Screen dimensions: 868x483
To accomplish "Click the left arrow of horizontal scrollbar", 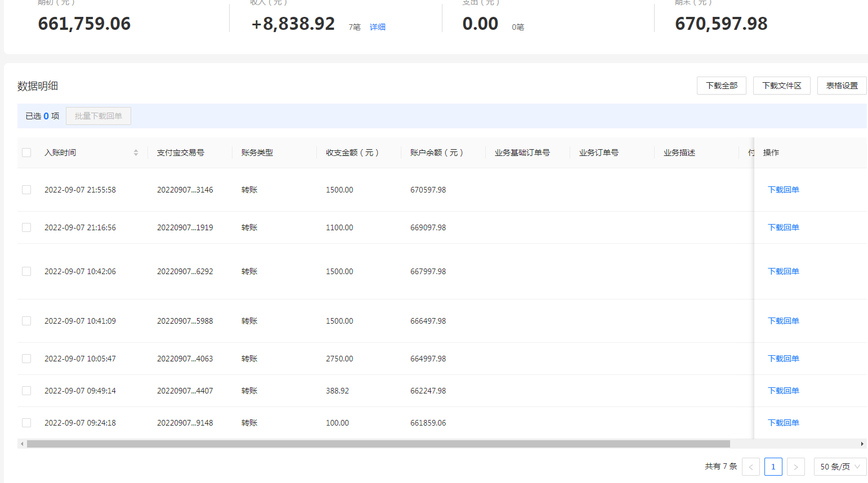I will (22, 444).
